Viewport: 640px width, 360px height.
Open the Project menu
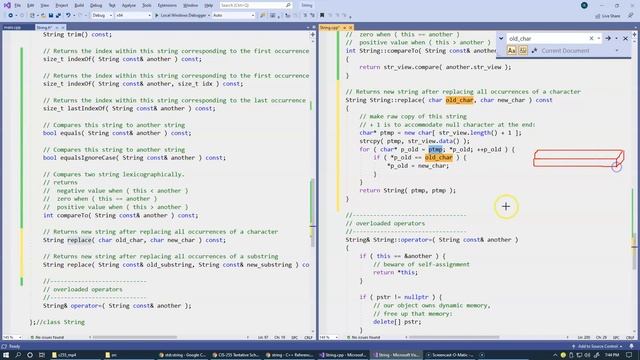[62, 5]
